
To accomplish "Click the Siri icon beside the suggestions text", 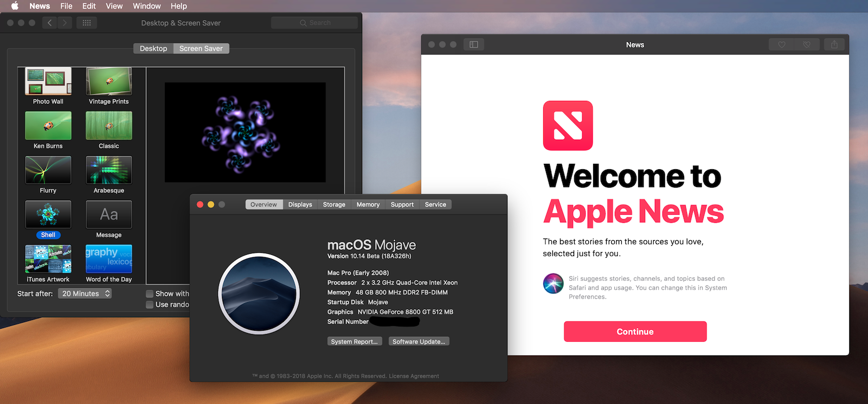I will [553, 283].
